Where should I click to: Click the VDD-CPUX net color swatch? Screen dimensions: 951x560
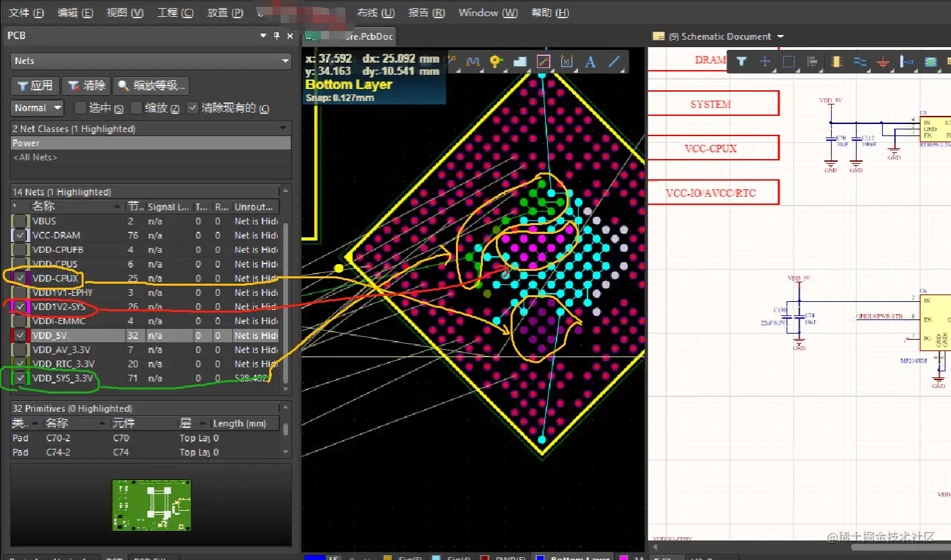pyautogui.click(x=20, y=278)
